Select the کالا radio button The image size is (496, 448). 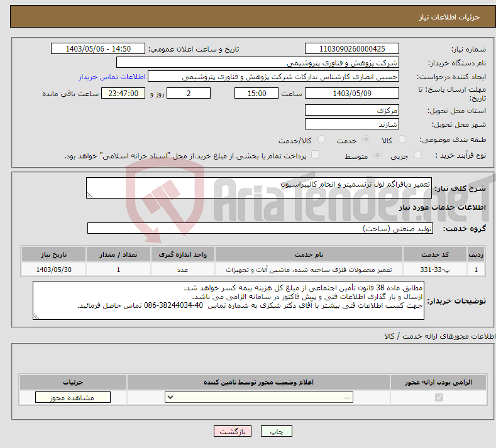[402, 139]
